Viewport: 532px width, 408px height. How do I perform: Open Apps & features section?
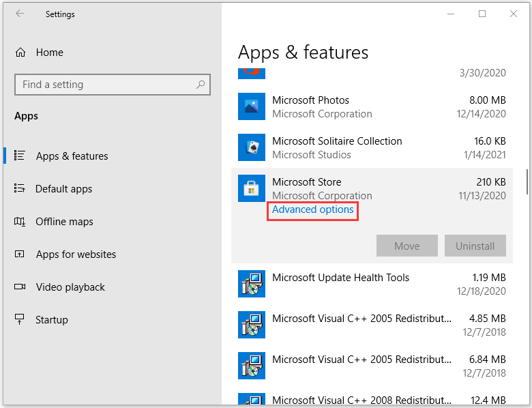72,156
